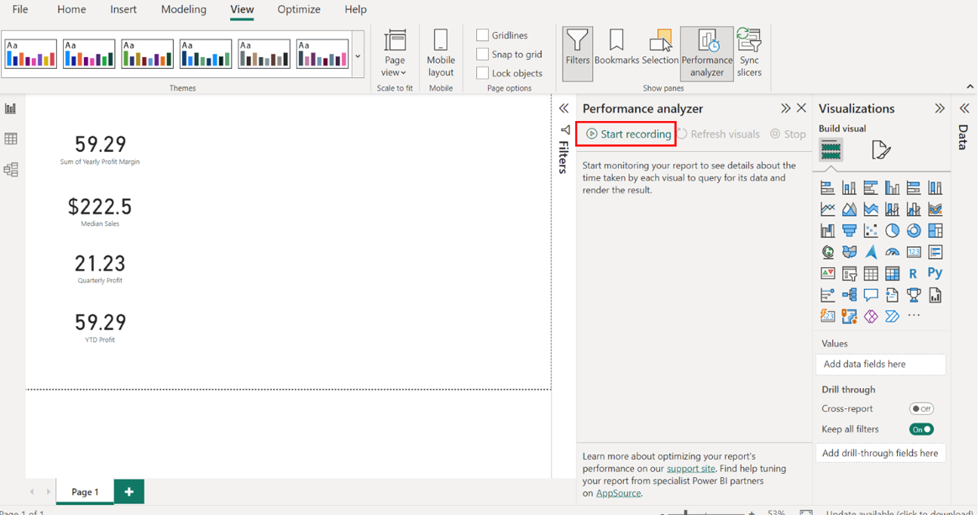Viewport: 980px width, 515px height.
Task: Open the Sync slicers pane
Action: pos(748,53)
